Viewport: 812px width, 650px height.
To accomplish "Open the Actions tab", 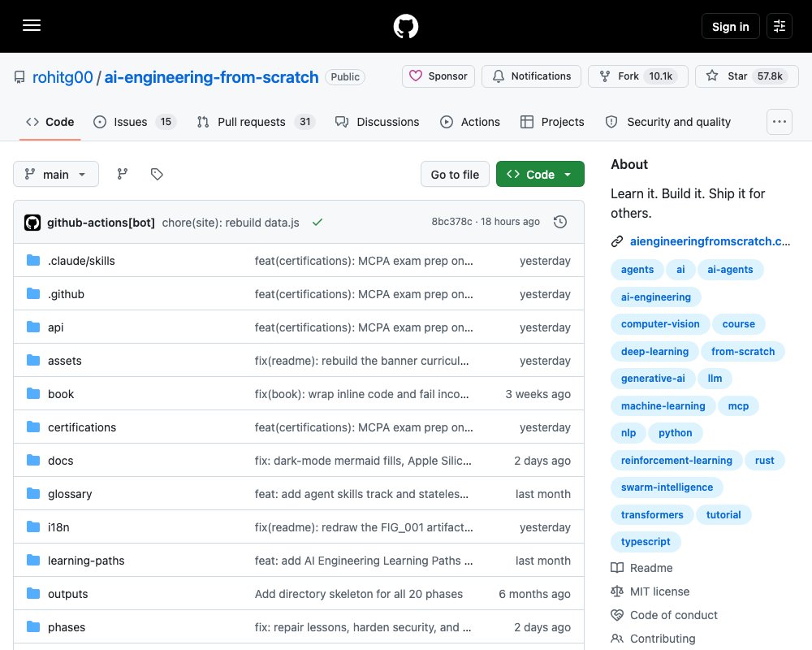I will coord(469,122).
